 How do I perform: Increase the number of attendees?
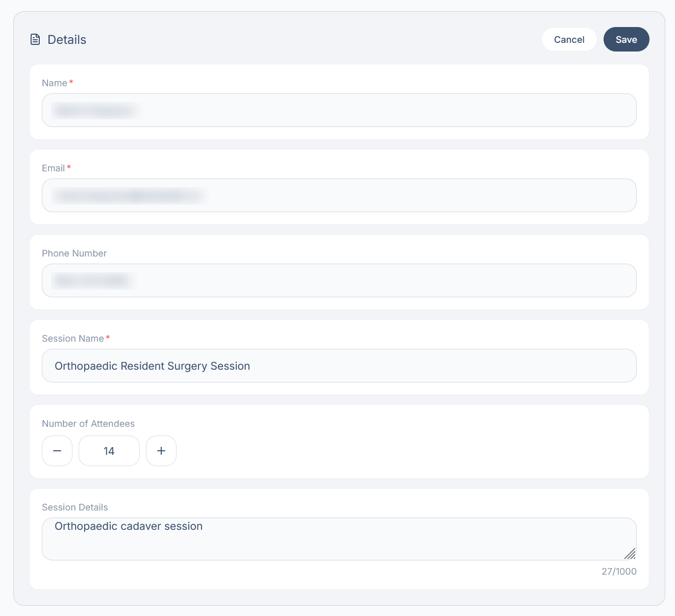[161, 451]
